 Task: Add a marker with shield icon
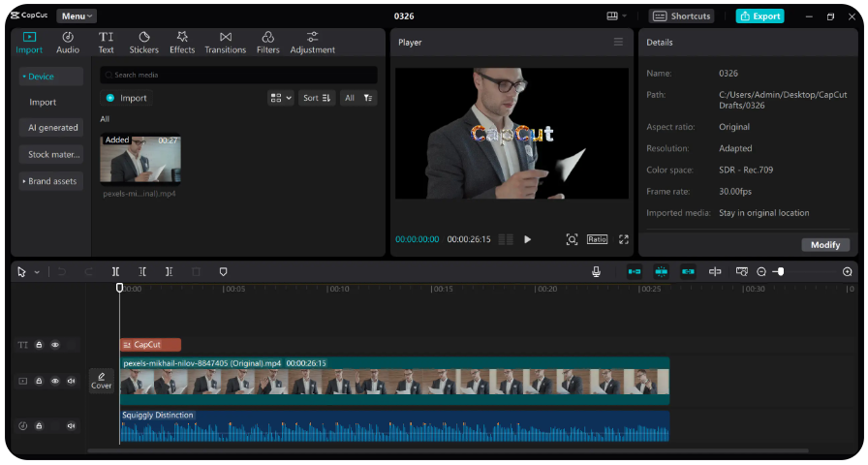pyautogui.click(x=223, y=272)
